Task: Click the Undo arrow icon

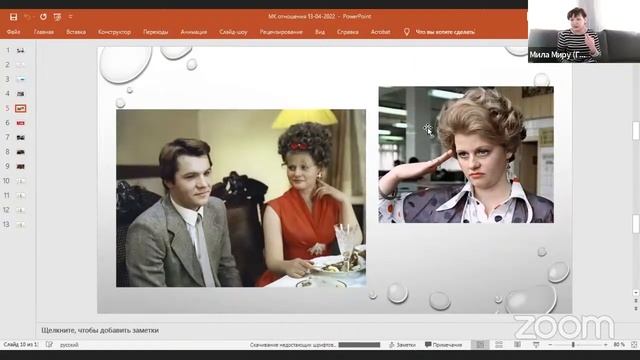Action: click(27, 17)
